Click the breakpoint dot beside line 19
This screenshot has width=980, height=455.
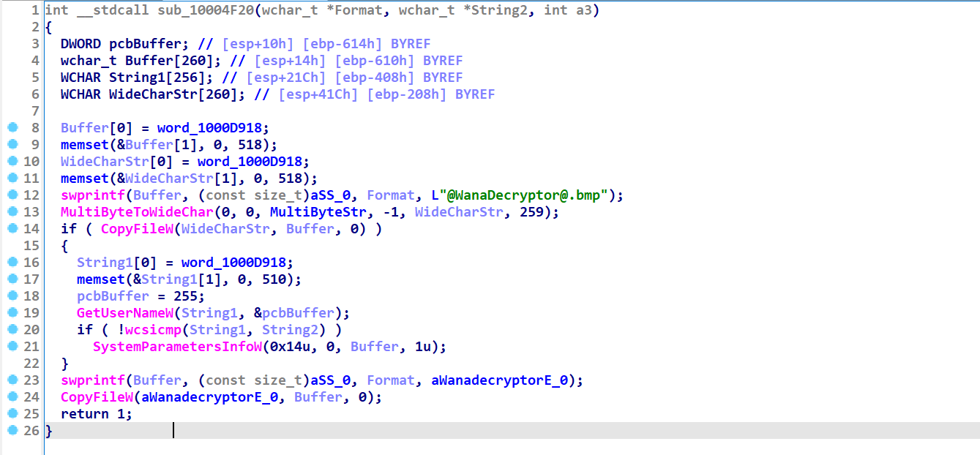click(x=12, y=313)
